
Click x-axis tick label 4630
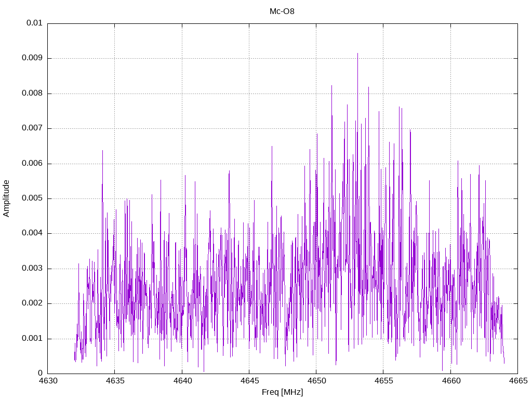pyautogui.click(x=48, y=381)
